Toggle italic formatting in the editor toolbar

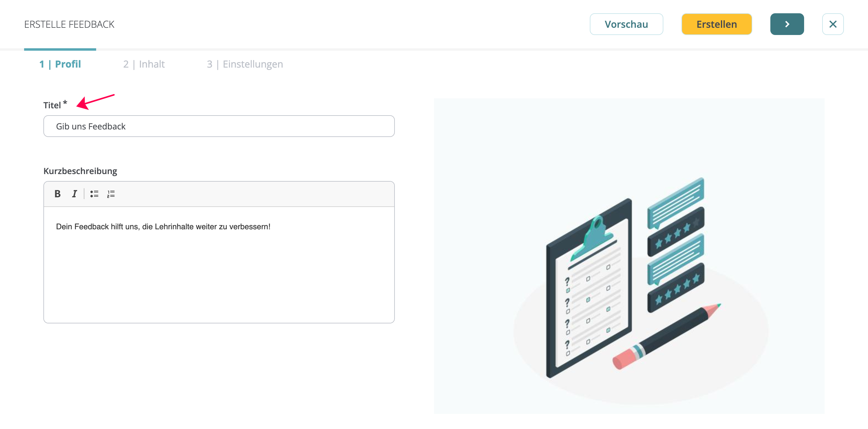[74, 194]
